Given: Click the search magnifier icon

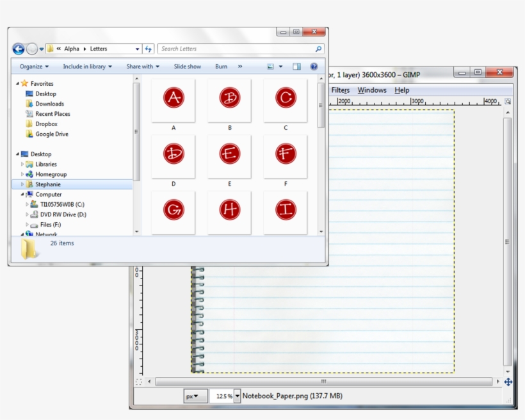Looking at the screenshot, I should (x=318, y=49).
